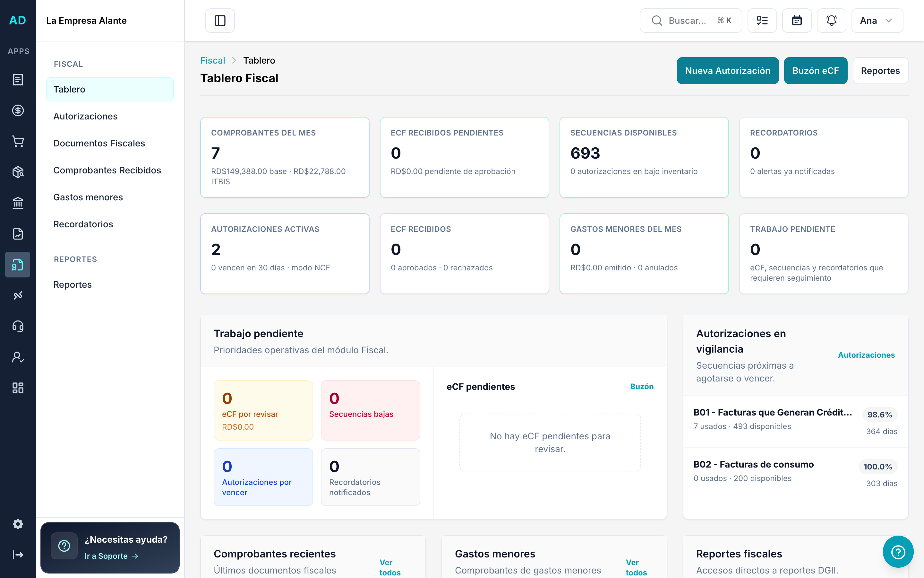Open Reportes in the sidebar menu
This screenshot has width=924, height=578.
click(x=110, y=285)
